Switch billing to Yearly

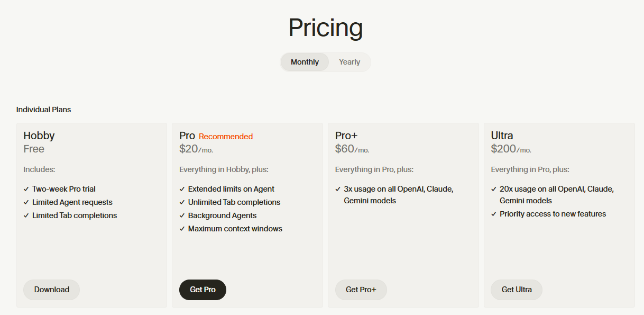point(349,62)
